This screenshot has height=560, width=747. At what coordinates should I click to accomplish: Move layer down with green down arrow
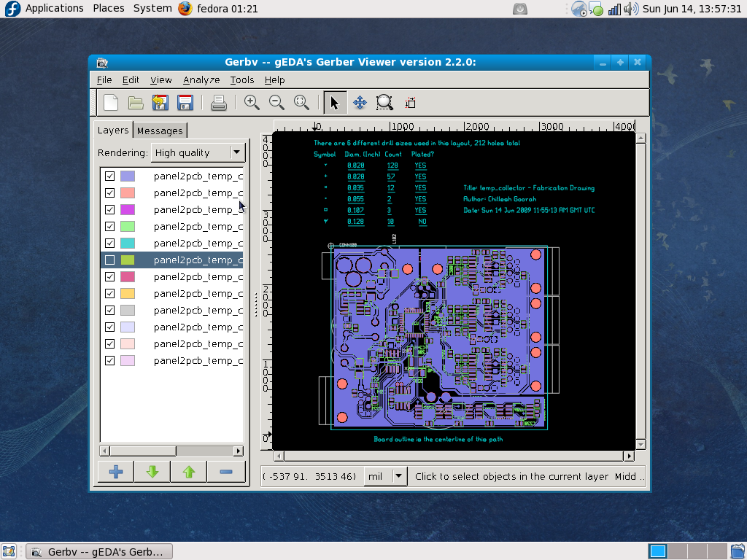(152, 472)
